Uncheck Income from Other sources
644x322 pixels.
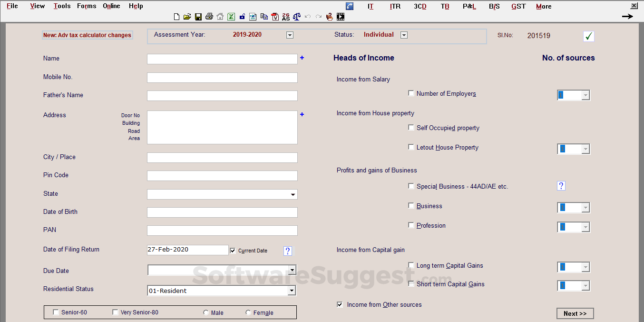[340, 304]
